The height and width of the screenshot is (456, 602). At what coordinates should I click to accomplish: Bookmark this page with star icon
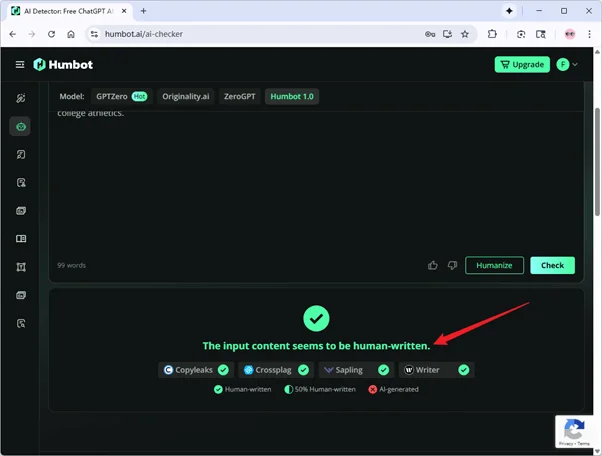coord(464,33)
